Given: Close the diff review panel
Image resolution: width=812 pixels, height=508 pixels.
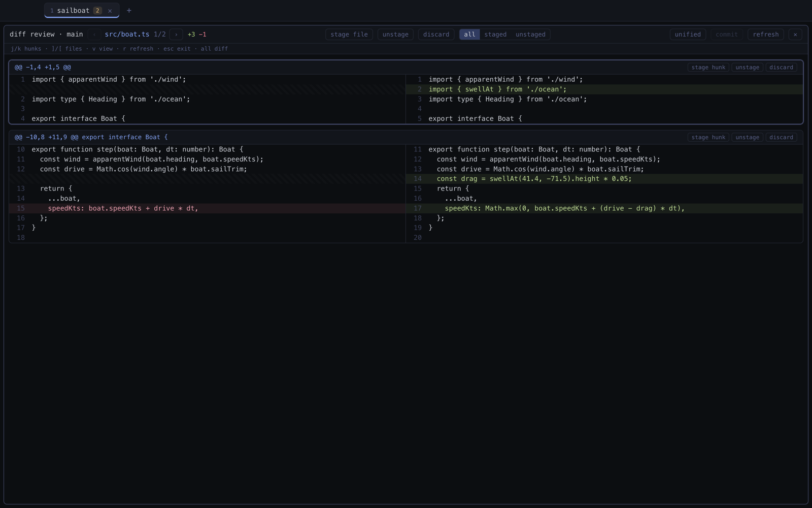Looking at the screenshot, I should coord(795,35).
